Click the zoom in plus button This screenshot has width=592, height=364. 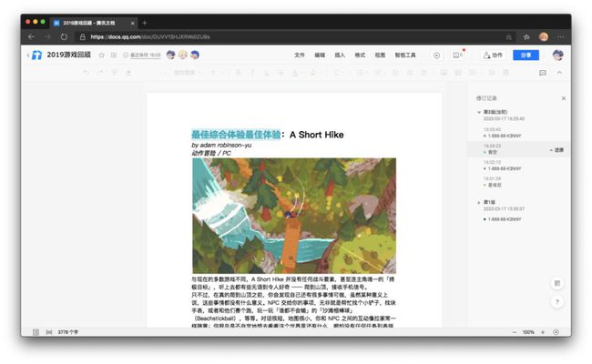(543, 332)
